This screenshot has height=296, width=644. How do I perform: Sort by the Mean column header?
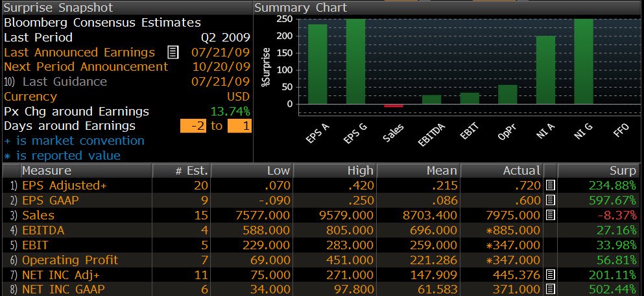(x=418, y=171)
